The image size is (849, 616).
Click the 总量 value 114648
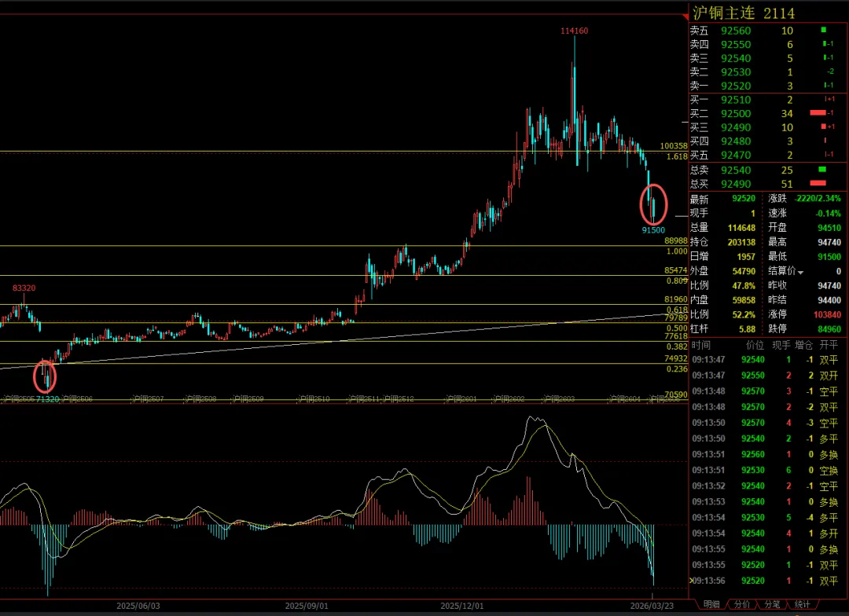coord(741,228)
